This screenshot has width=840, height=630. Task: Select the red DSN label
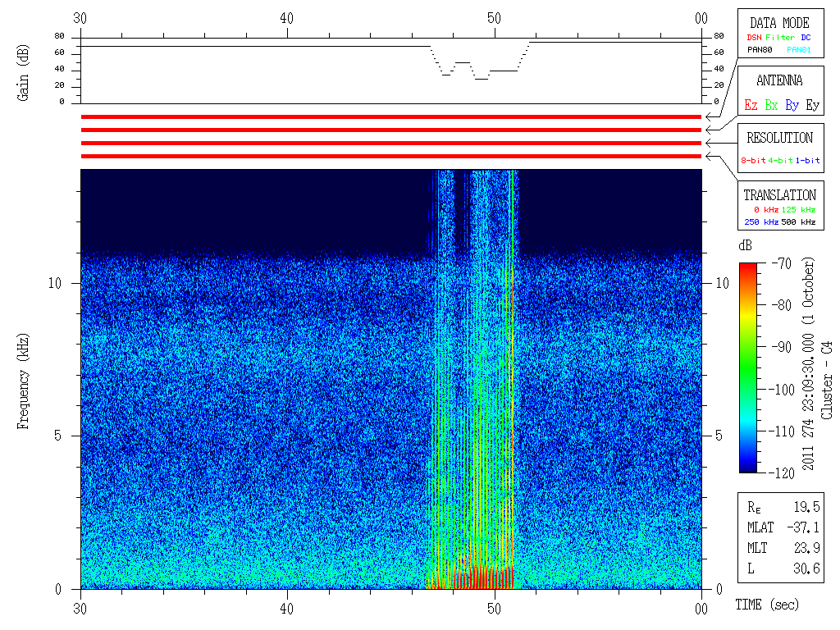[x=754, y=38]
